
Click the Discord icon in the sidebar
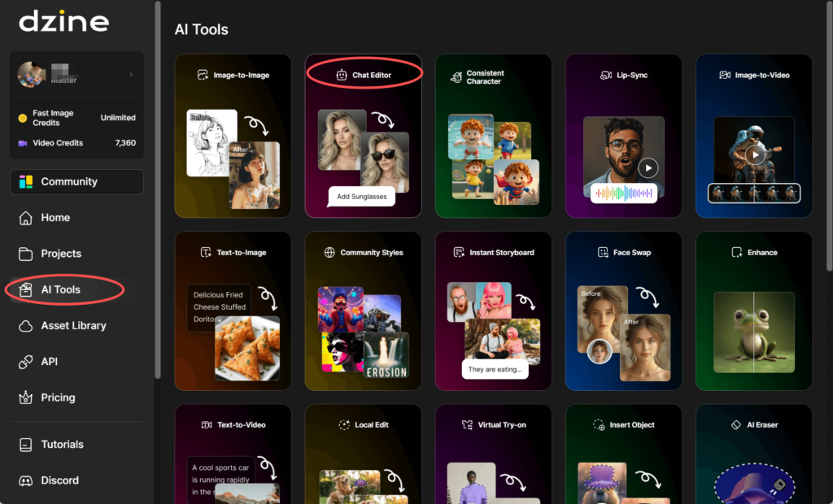(63, 480)
